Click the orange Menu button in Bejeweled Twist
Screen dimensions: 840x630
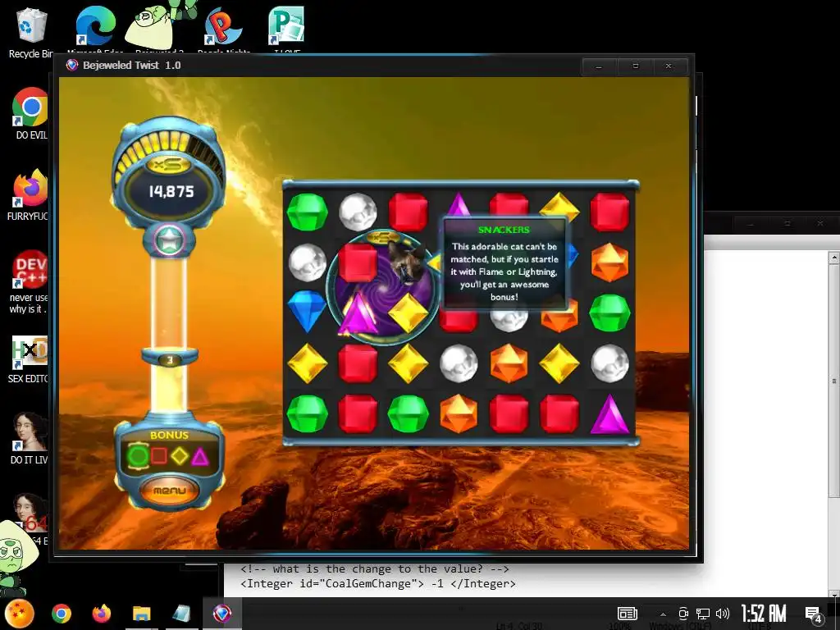[169, 490]
